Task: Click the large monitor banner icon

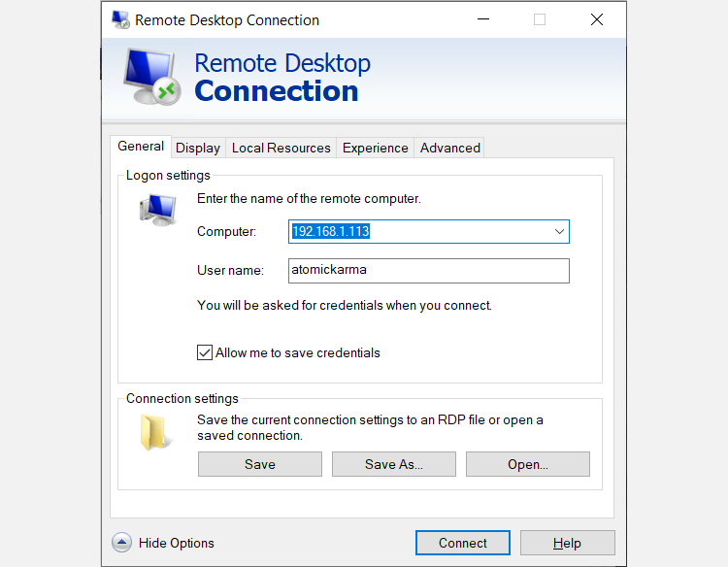Action: click(152, 77)
